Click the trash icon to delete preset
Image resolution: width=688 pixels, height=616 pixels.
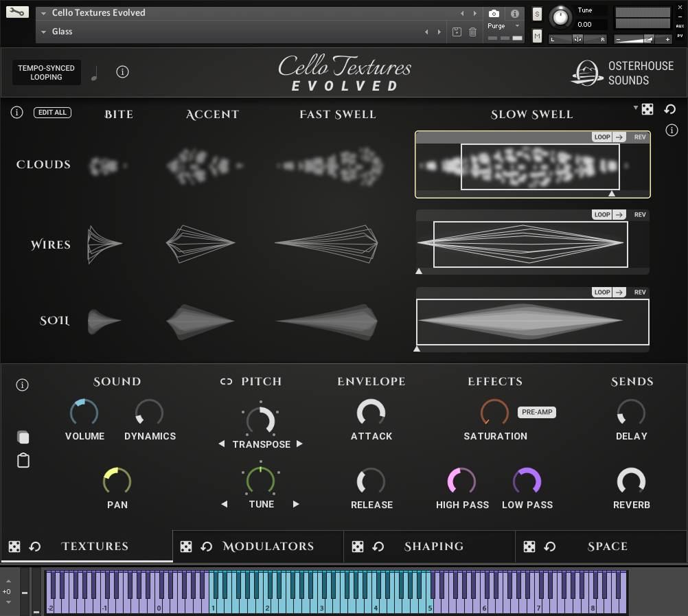tap(472, 32)
